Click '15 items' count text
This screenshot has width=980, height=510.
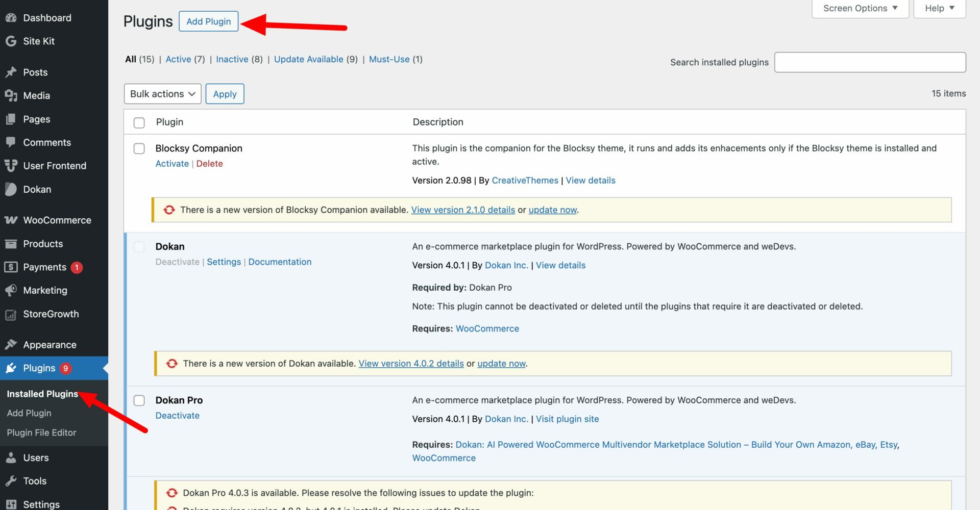tap(948, 94)
